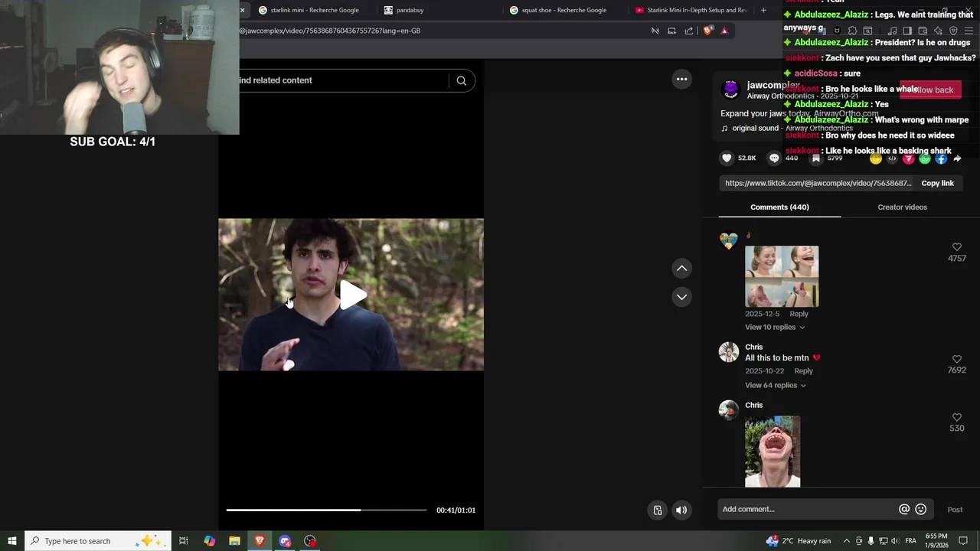Click the Post comment button
This screenshot has width=980, height=551.
955,510
